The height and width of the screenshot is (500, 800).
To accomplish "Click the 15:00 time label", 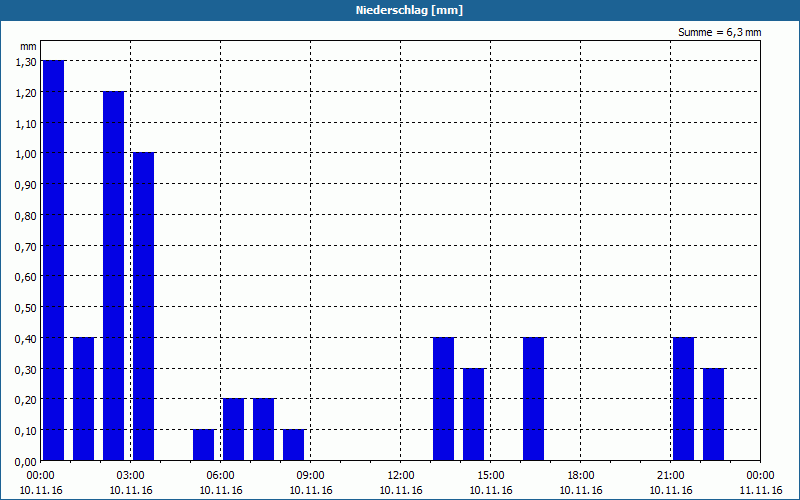I will coord(491,476).
